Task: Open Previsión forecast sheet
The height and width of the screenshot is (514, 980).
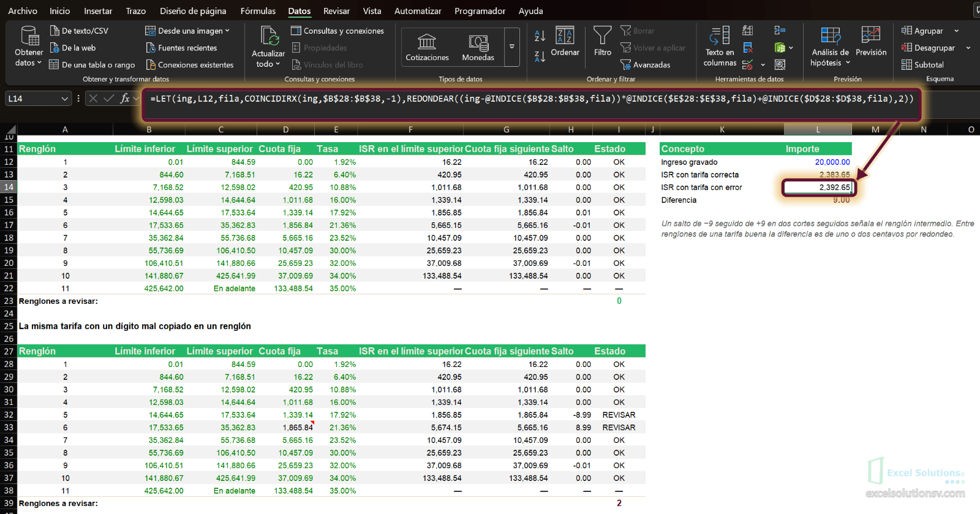Action: [x=871, y=42]
